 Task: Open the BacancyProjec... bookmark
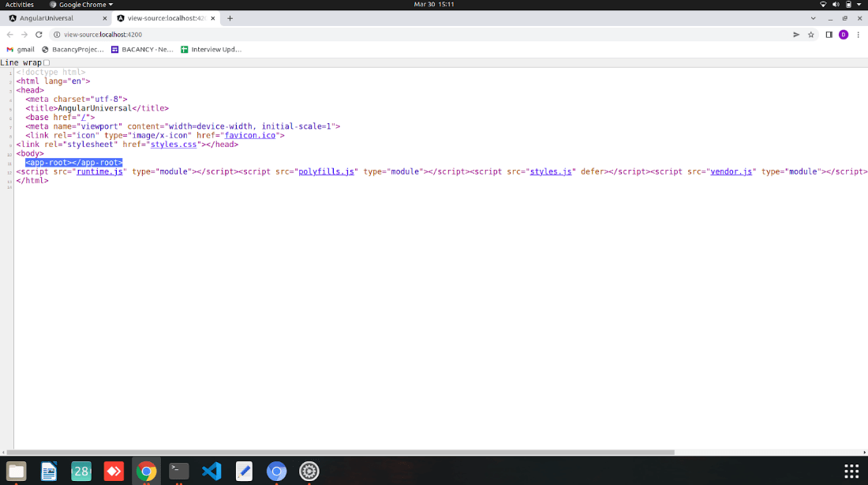click(x=73, y=49)
